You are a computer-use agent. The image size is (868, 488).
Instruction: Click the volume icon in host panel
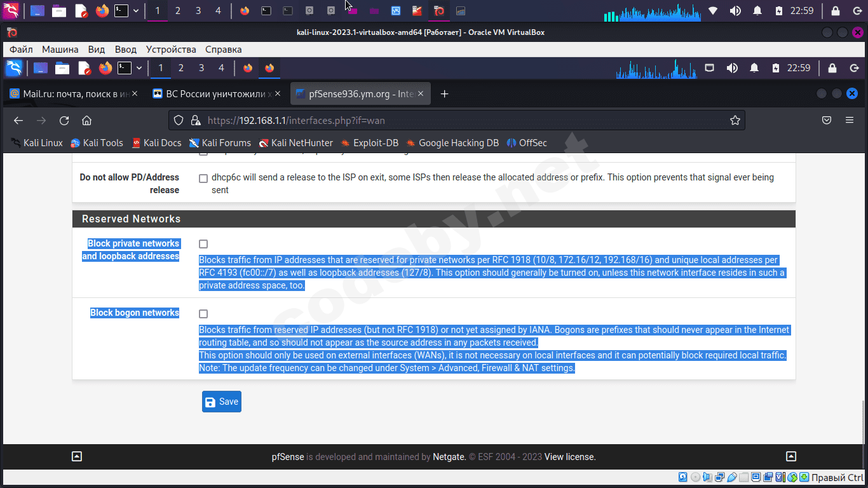click(735, 11)
